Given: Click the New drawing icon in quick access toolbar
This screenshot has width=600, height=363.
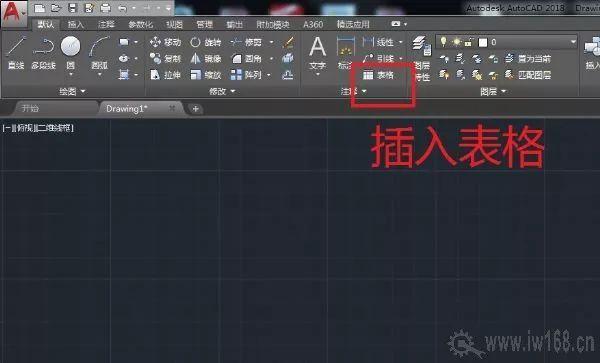Looking at the screenshot, I should click(39, 8).
